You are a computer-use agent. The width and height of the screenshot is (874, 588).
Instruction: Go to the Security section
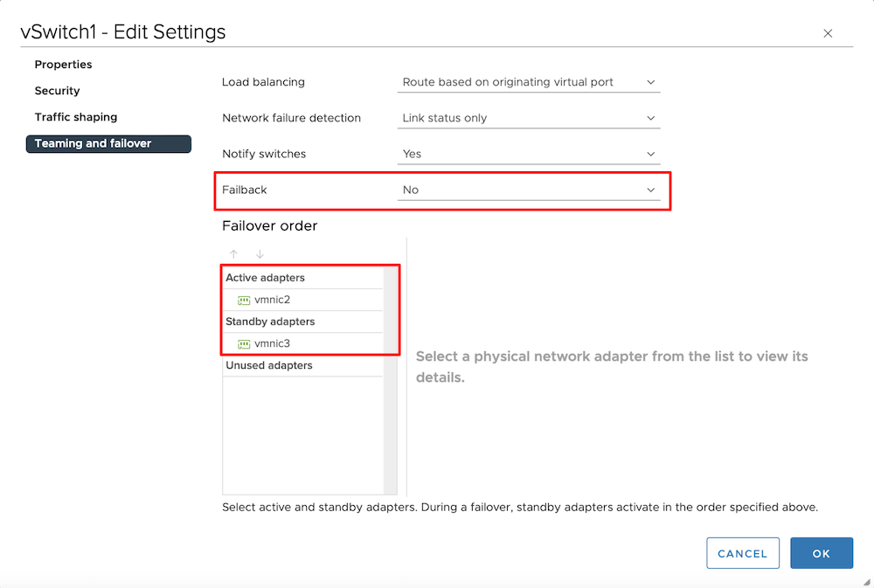(x=57, y=91)
